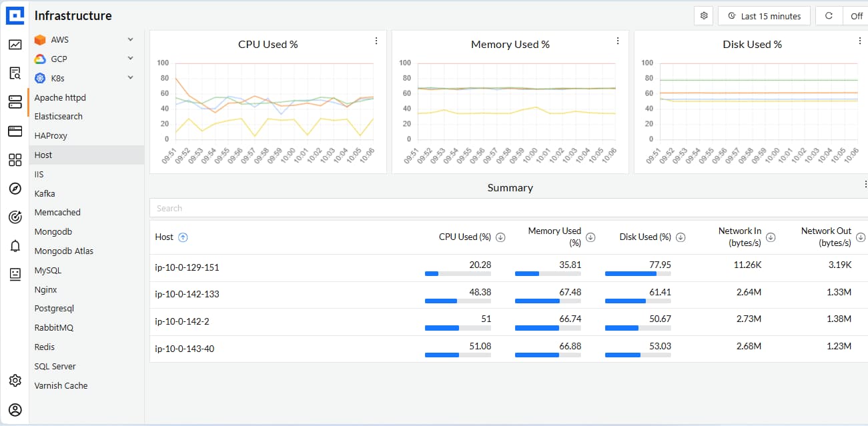
Task: Click the settings gear near time picker
Action: coord(703,15)
